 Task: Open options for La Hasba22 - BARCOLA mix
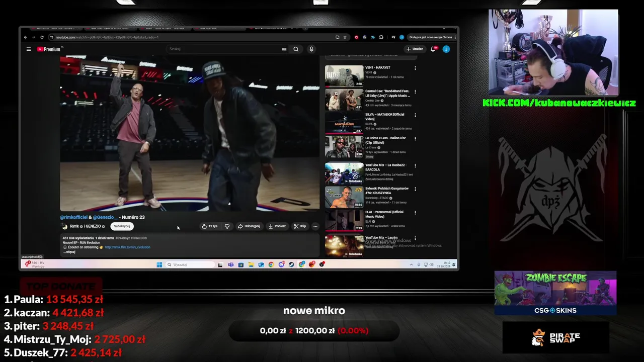click(x=415, y=165)
